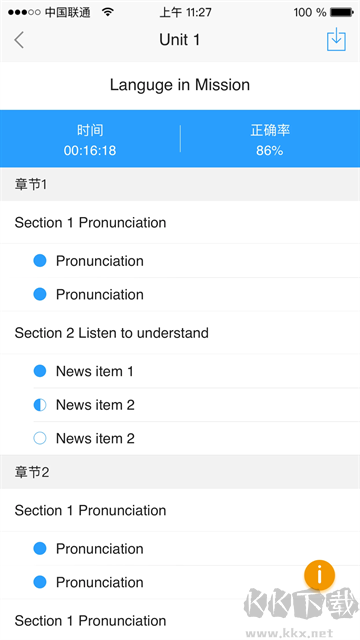The image size is (360, 640).
Task: Tap the 章节2 chapter header
Action: tap(180, 472)
